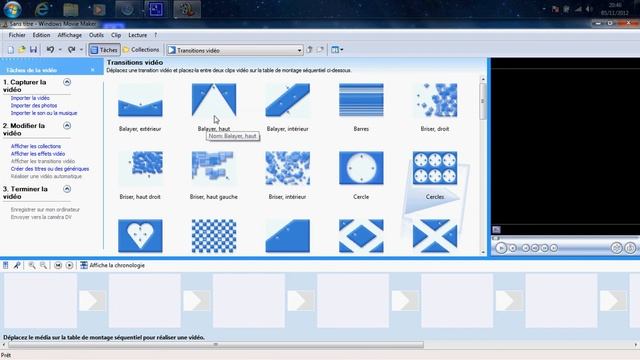Select the diamond pattern transition thumbnail
Screen dimensions: 640x360
361,236
